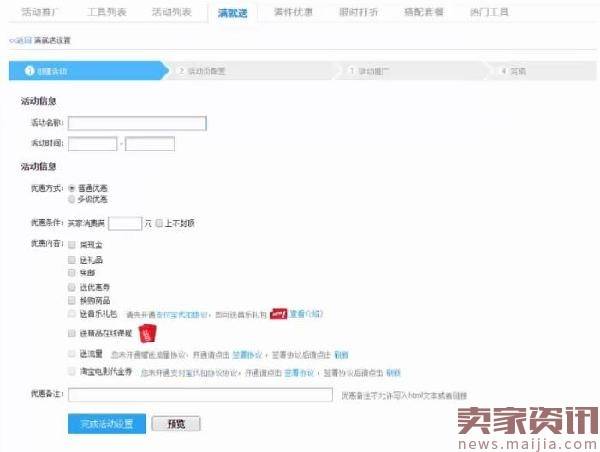Switch to the 工具列表 tab
Image resolution: width=600 pixels, height=452 pixels.
coord(107,12)
